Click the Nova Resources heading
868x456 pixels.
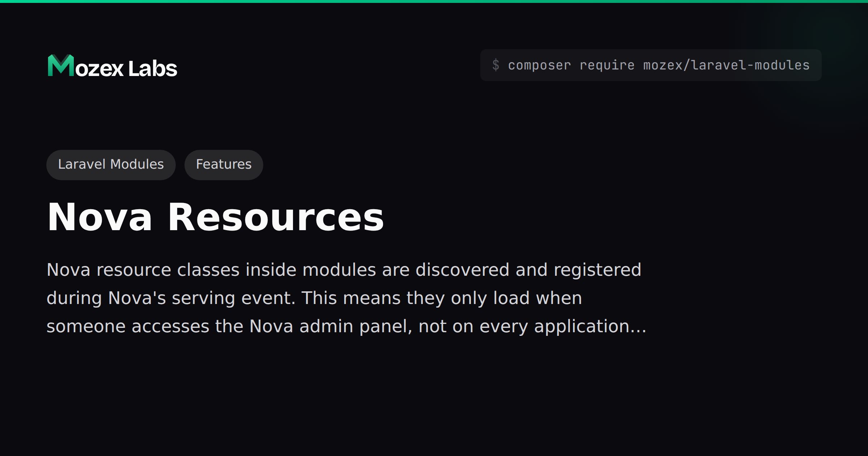216,217
